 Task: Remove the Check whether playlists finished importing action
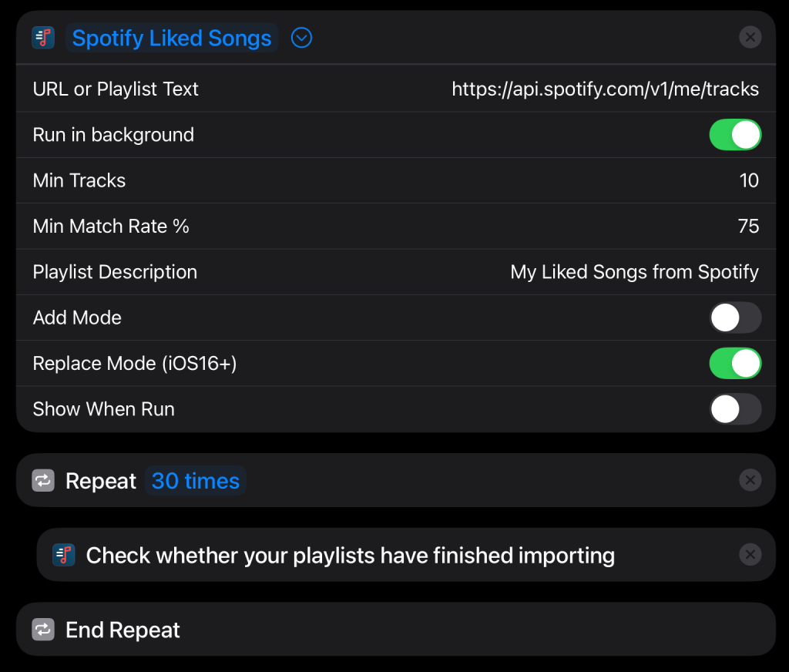[x=750, y=555]
